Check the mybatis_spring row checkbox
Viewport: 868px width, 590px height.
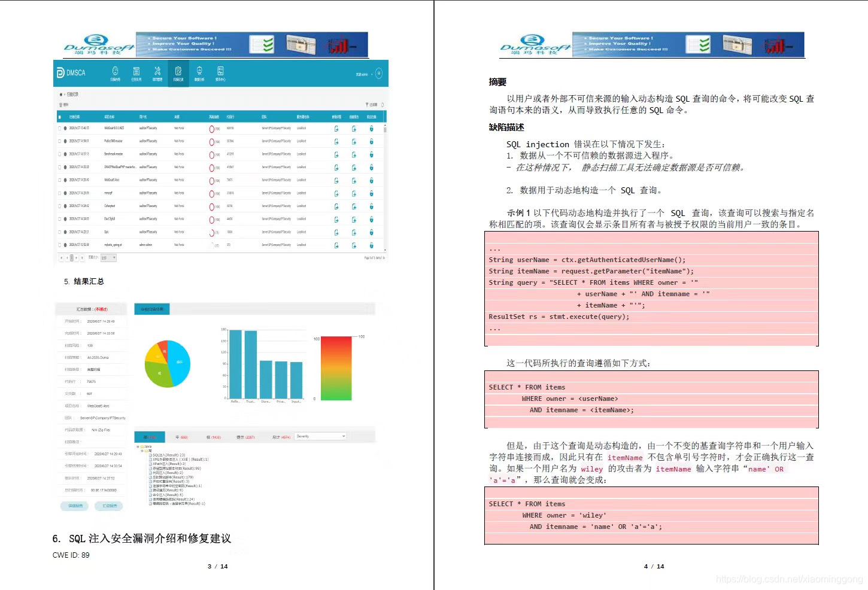click(60, 245)
